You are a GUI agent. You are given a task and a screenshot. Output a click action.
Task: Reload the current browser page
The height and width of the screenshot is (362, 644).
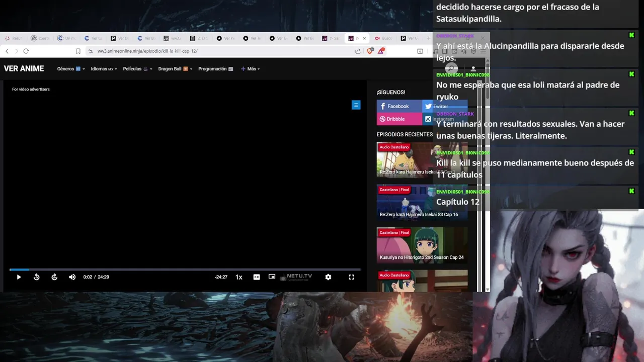(26, 51)
